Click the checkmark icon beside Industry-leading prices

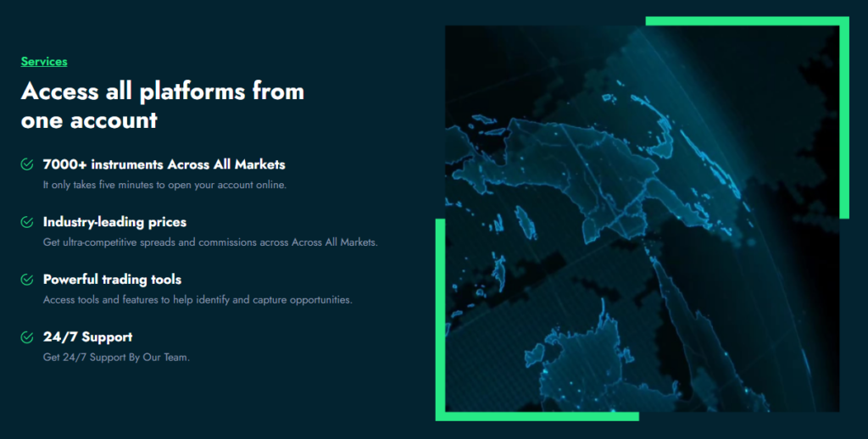click(27, 222)
